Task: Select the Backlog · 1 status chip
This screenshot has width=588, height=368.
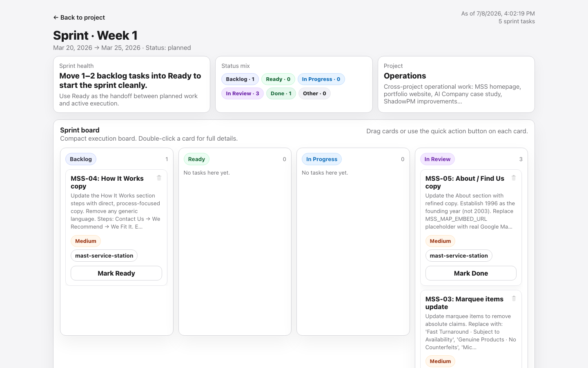Action: [x=240, y=79]
